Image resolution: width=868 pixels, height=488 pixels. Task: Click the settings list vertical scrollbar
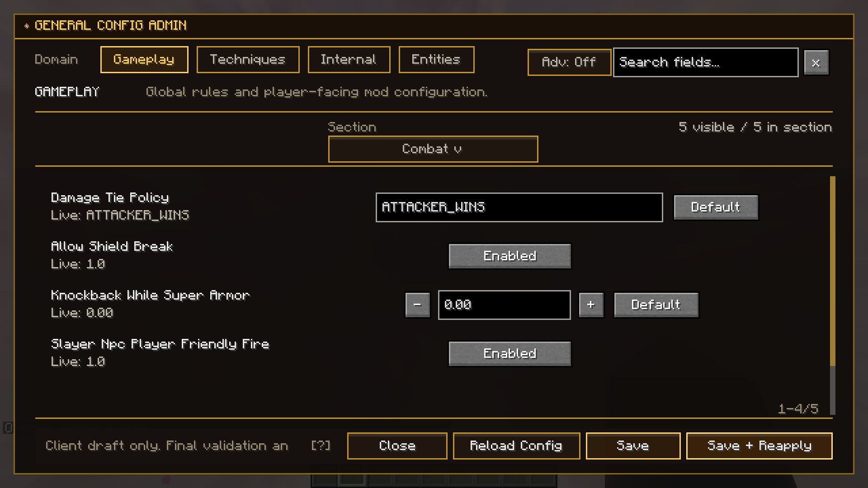pos(832,271)
